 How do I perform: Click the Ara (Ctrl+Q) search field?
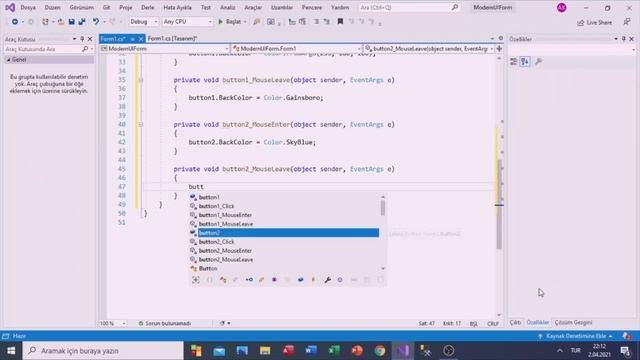[409, 7]
